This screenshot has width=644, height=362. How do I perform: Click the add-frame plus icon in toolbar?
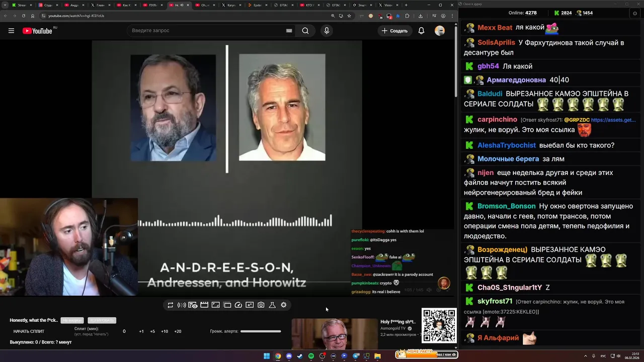(250, 305)
